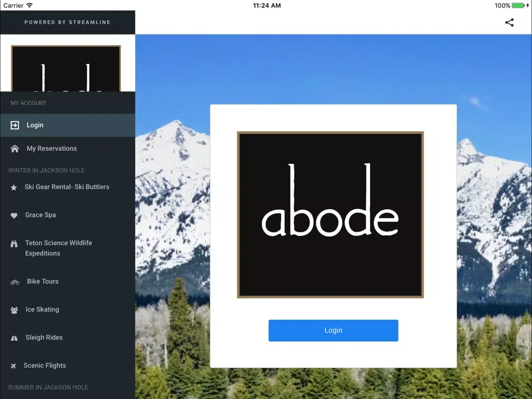Open Ski Gear Rental- Ski Buttlers
Screen dimensions: 532x399
tap(67, 187)
